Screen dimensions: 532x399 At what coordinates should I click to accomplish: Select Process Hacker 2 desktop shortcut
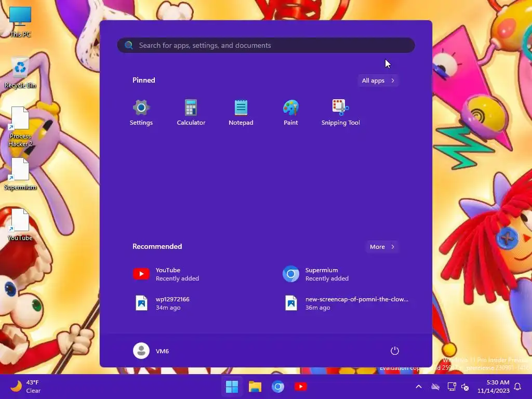(20, 127)
